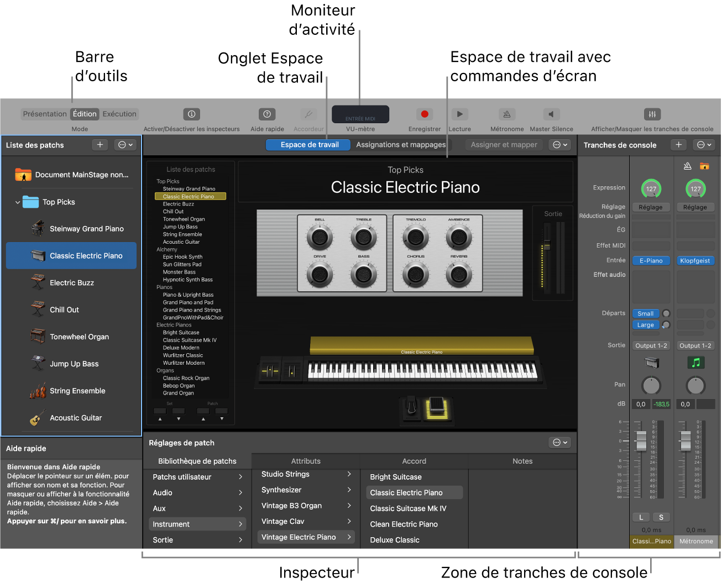This screenshot has width=722, height=588.
Task: Switch to Exécution mode
Action: click(x=119, y=114)
